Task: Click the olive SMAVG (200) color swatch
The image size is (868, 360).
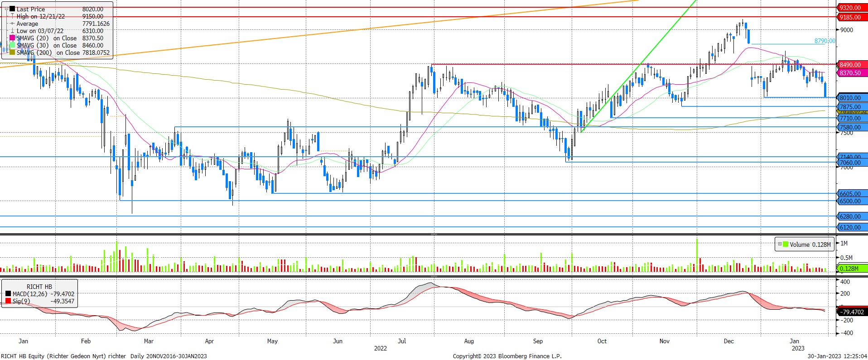Action: click(12, 53)
